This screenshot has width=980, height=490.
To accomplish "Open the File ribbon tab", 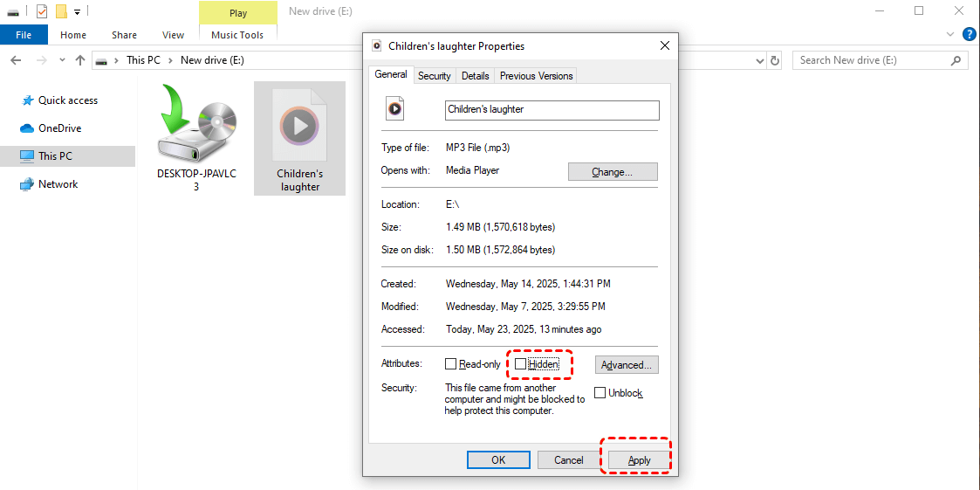I will [x=23, y=35].
